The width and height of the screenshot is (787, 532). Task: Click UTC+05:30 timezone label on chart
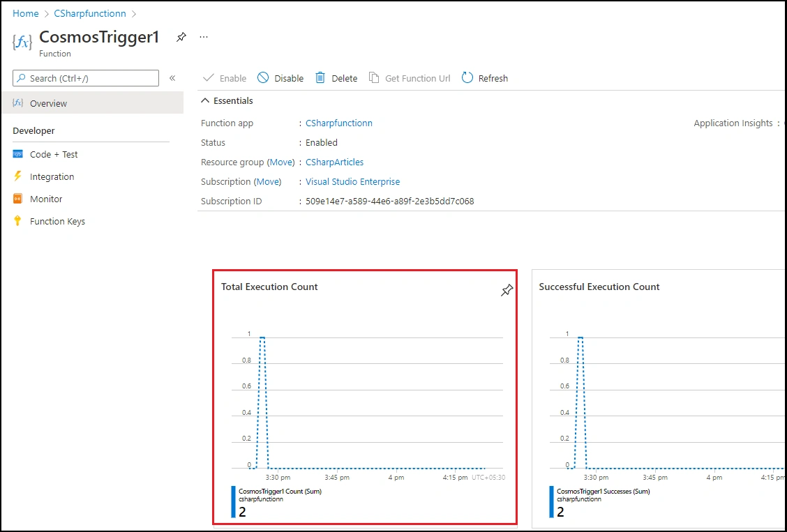pos(488,478)
